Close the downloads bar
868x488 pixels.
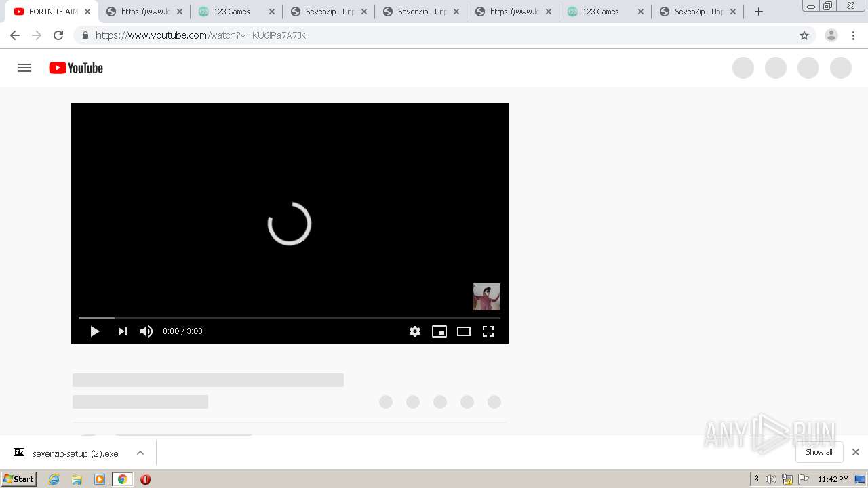pyautogui.click(x=856, y=452)
